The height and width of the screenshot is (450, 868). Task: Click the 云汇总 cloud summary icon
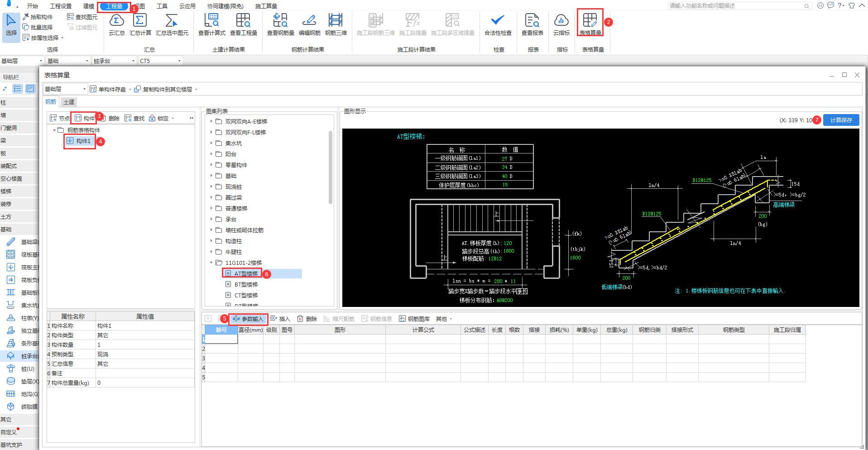click(116, 24)
